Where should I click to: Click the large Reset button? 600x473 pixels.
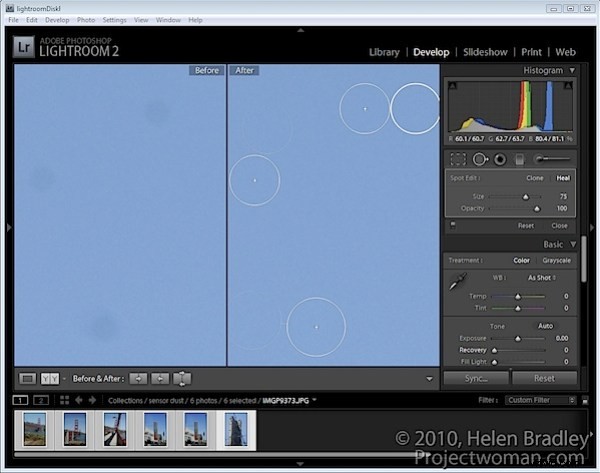[x=544, y=378]
